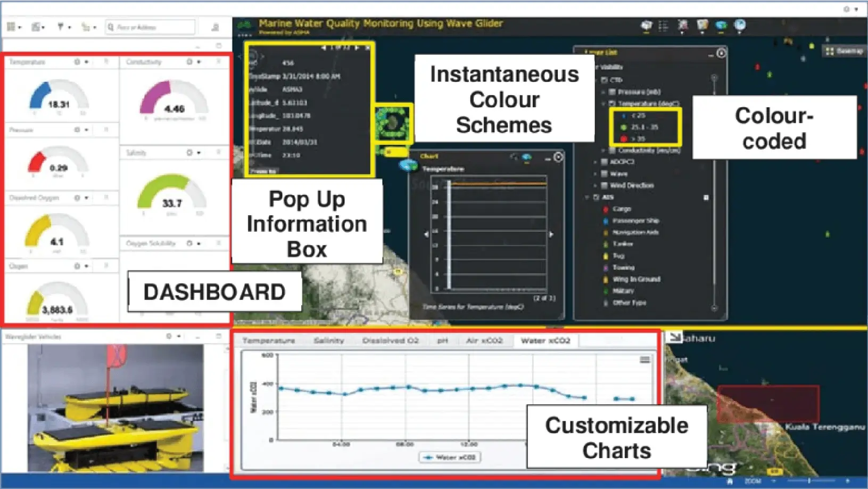The image size is (868, 489).
Task: Go to next chart using right arrow
Action: click(551, 234)
